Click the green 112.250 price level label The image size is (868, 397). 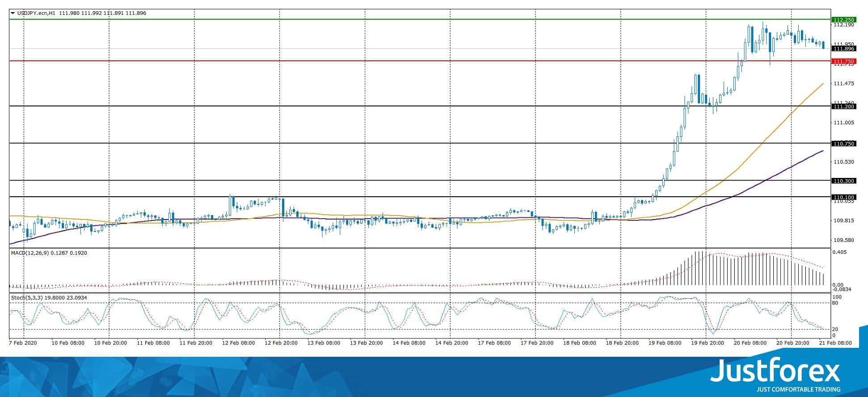(843, 20)
